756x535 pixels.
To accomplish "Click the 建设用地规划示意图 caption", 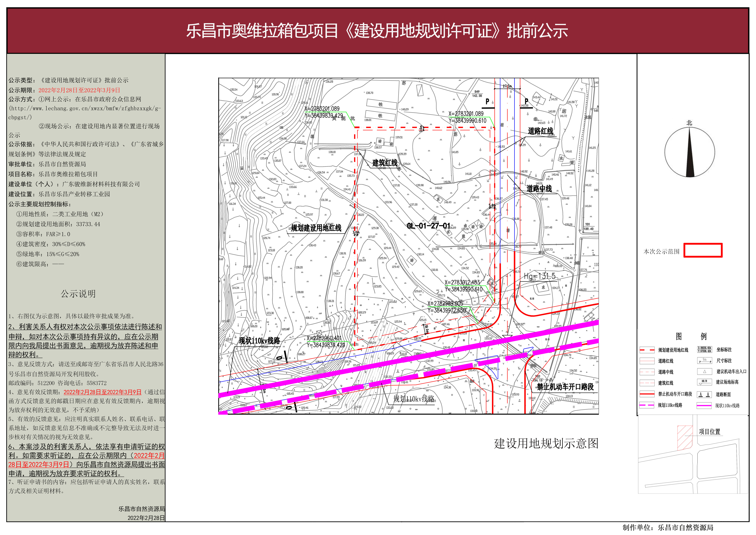I will (546, 443).
